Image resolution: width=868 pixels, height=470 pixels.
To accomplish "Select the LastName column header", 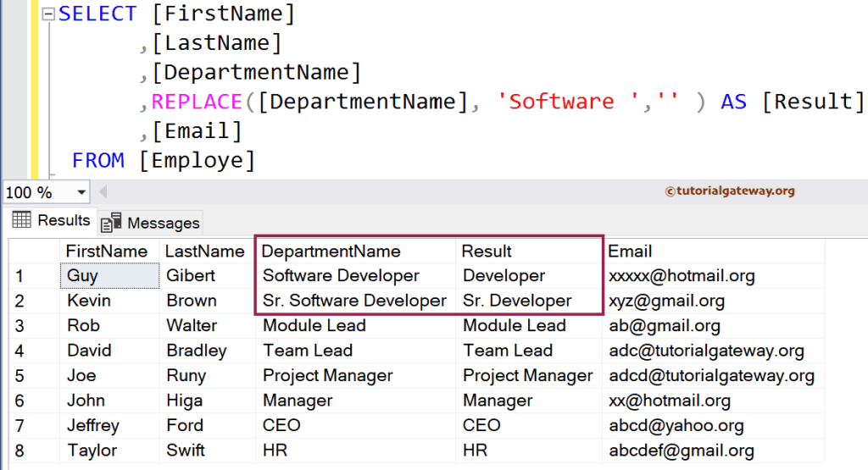I will [207, 251].
